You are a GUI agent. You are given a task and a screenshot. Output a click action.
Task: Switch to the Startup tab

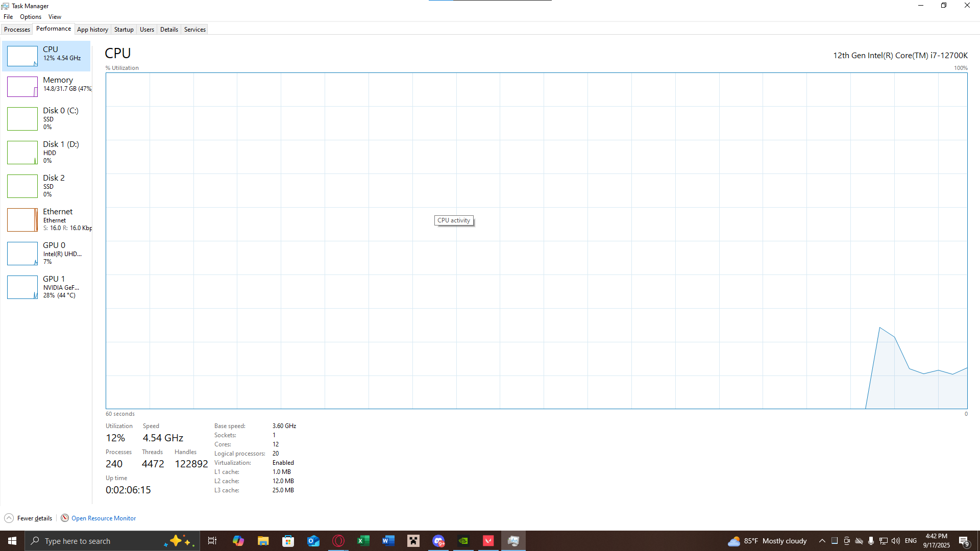[x=124, y=30]
